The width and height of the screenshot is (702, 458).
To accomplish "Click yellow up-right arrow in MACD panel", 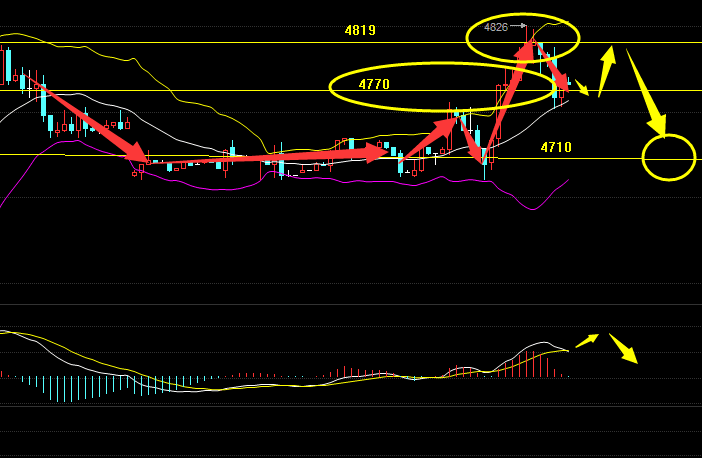I will pos(587,340).
